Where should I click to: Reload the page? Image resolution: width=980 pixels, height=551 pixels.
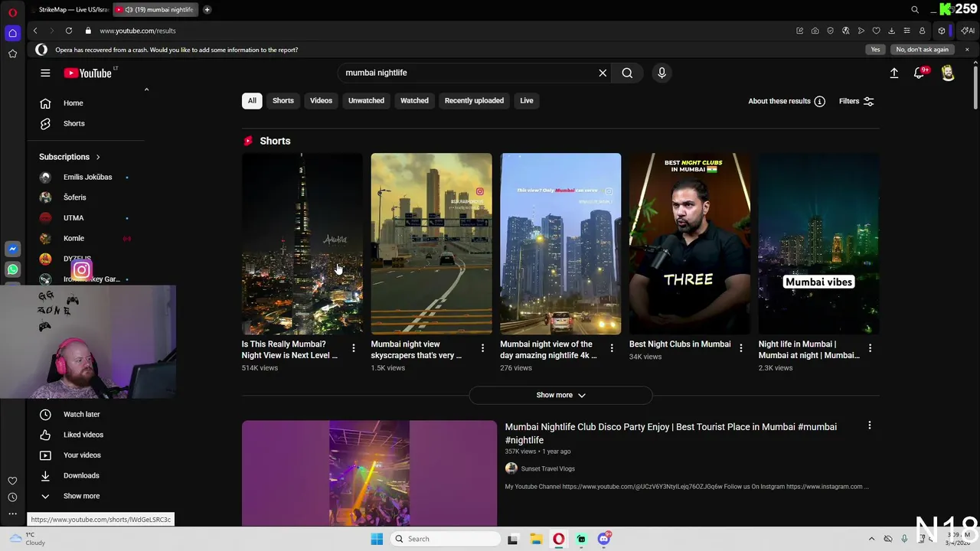[x=69, y=31]
